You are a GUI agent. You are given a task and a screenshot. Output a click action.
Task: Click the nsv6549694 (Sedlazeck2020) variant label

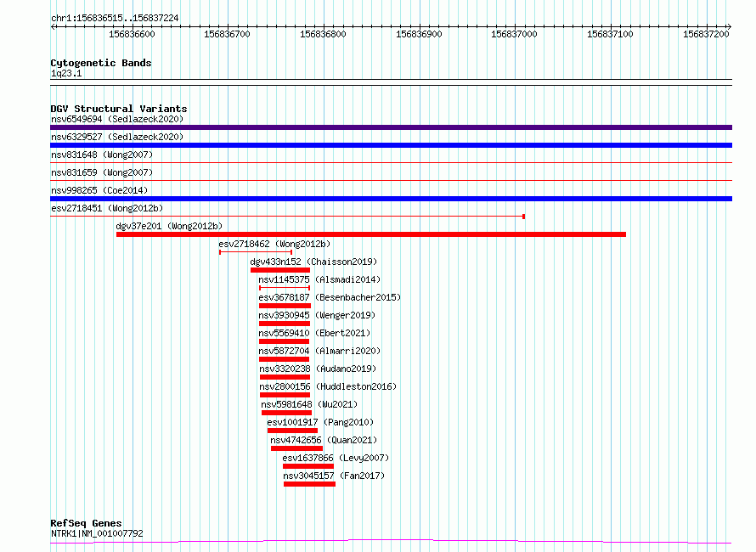click(117, 119)
